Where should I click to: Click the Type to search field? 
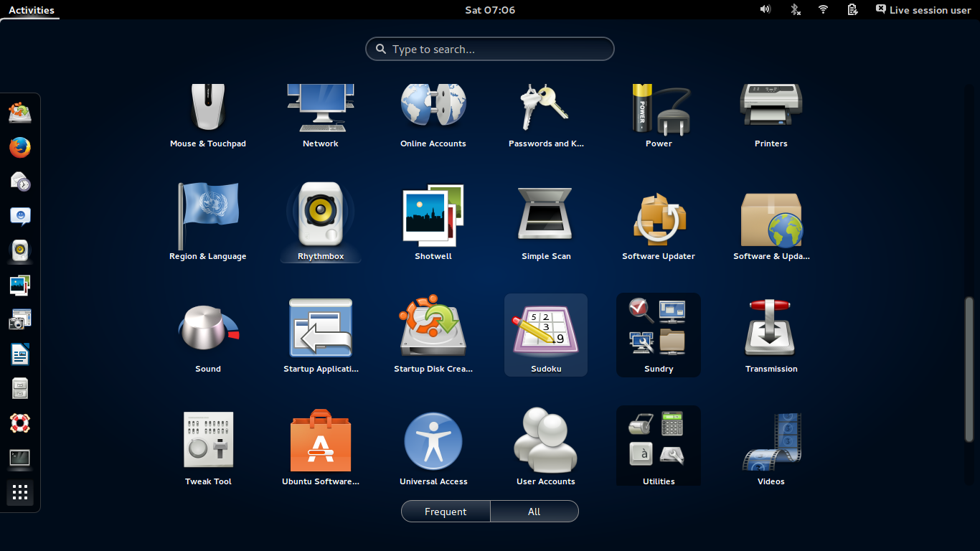pos(490,49)
